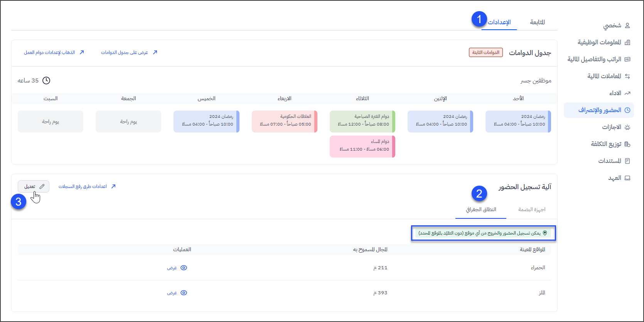Click the sun icon beside الاجازات

pyautogui.click(x=627, y=127)
